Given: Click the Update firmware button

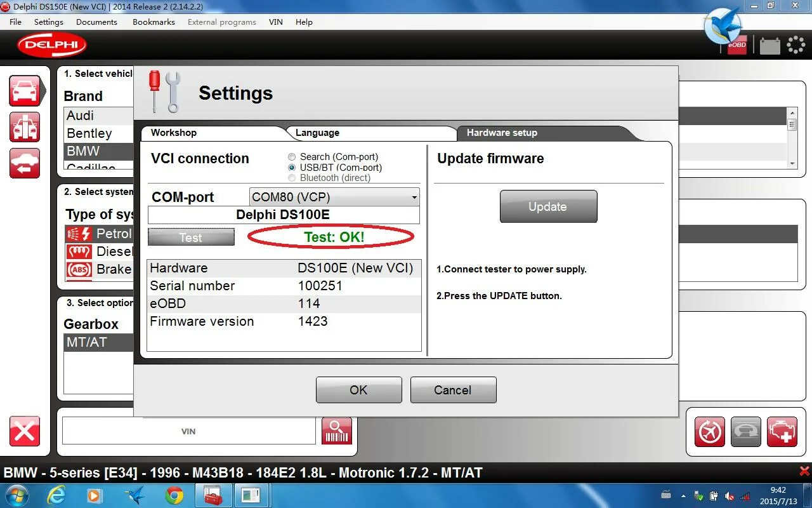Looking at the screenshot, I should coord(548,206).
